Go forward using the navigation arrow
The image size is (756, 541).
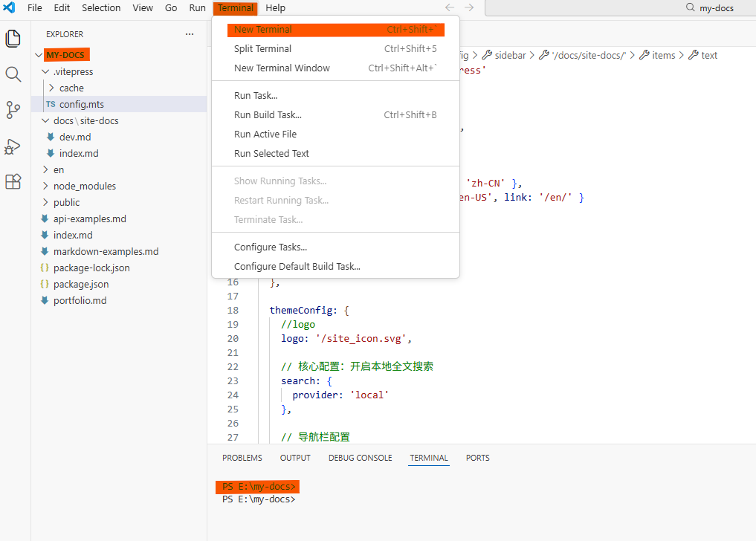[469, 8]
